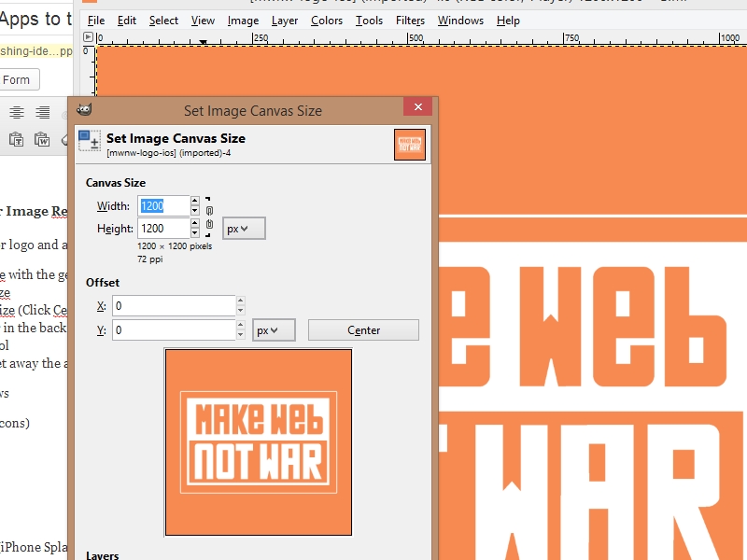Open the Layer menu
747x560 pixels.
point(285,21)
